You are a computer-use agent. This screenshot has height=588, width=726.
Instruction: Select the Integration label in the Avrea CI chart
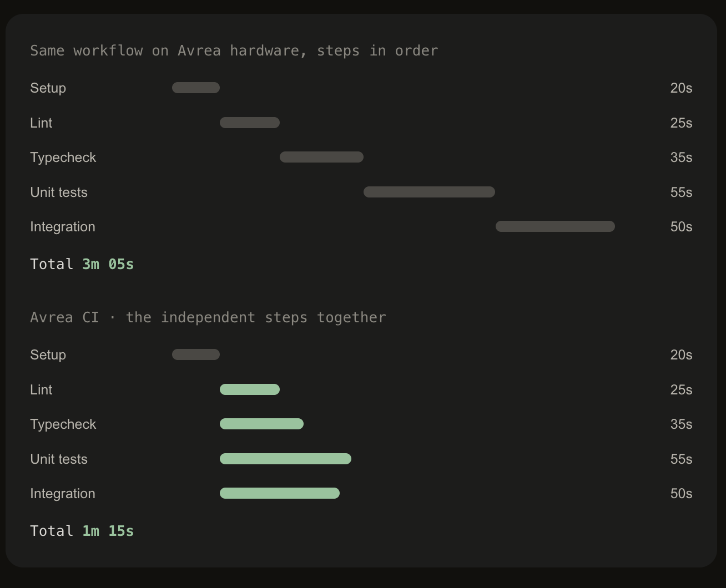(63, 494)
